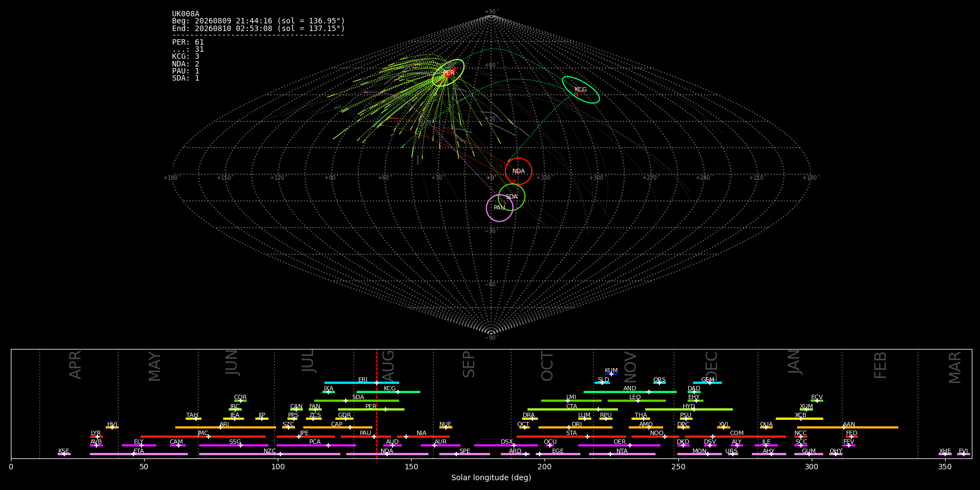Click the AAN shower bar in the timeline
The image size is (980, 490).
[x=848, y=427]
